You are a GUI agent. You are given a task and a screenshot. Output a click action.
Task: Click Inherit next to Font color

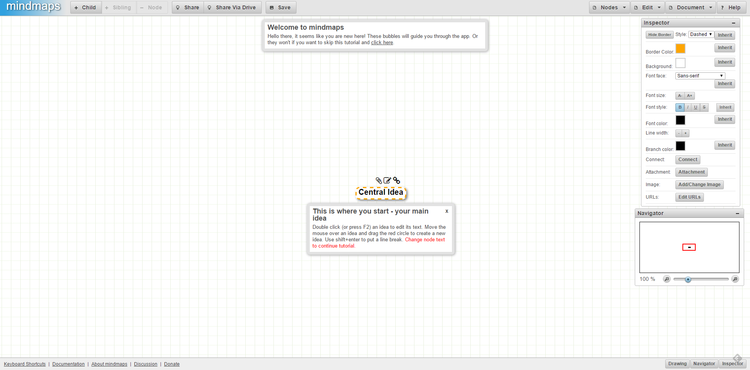point(725,119)
